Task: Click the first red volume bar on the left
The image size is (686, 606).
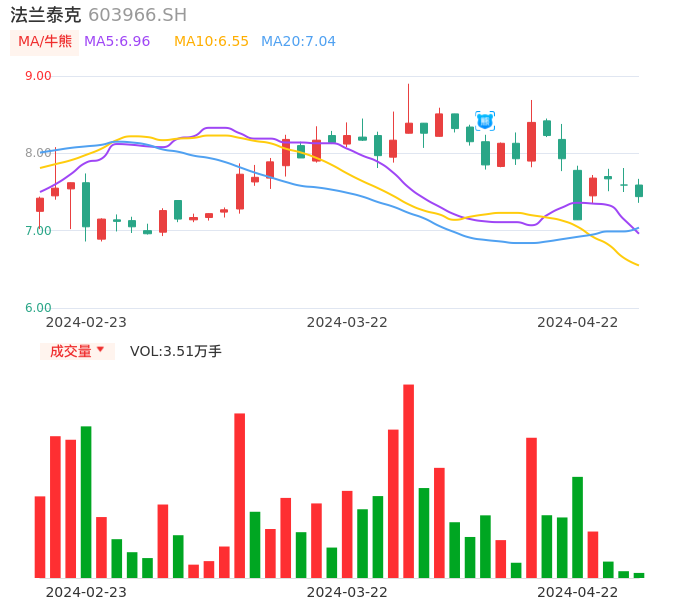Action: (40, 537)
